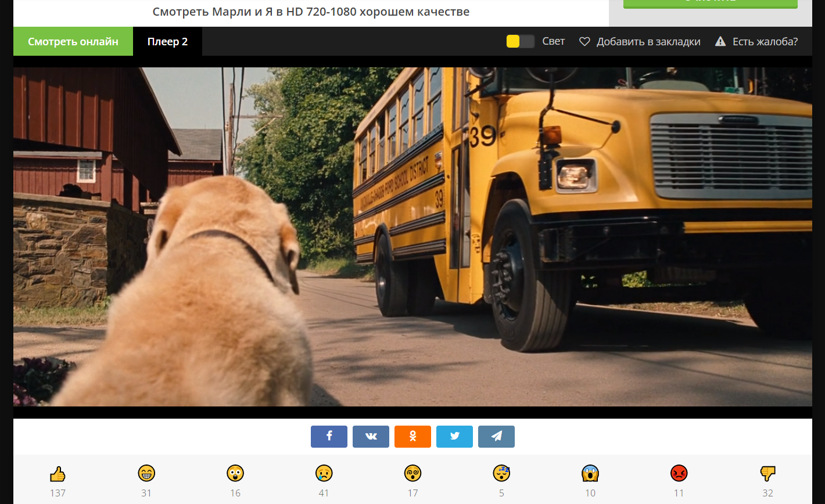Share the movie on Twitter
Screen dimensions: 825x504
point(454,437)
